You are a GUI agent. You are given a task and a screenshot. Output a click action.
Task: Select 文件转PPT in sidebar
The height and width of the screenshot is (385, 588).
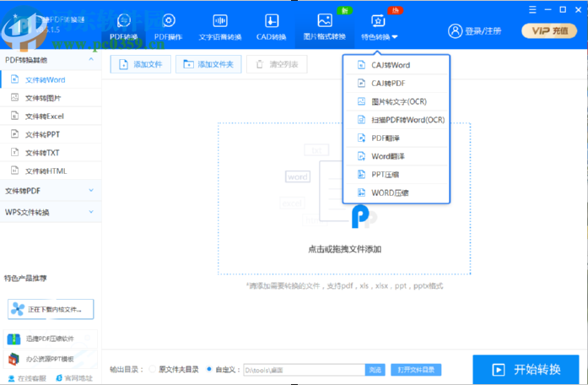coord(51,134)
